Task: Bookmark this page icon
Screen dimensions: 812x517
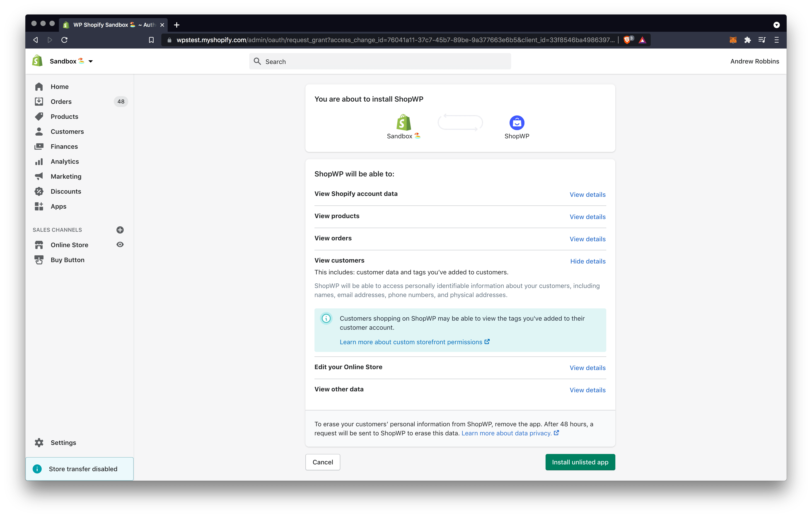Action: (x=151, y=40)
